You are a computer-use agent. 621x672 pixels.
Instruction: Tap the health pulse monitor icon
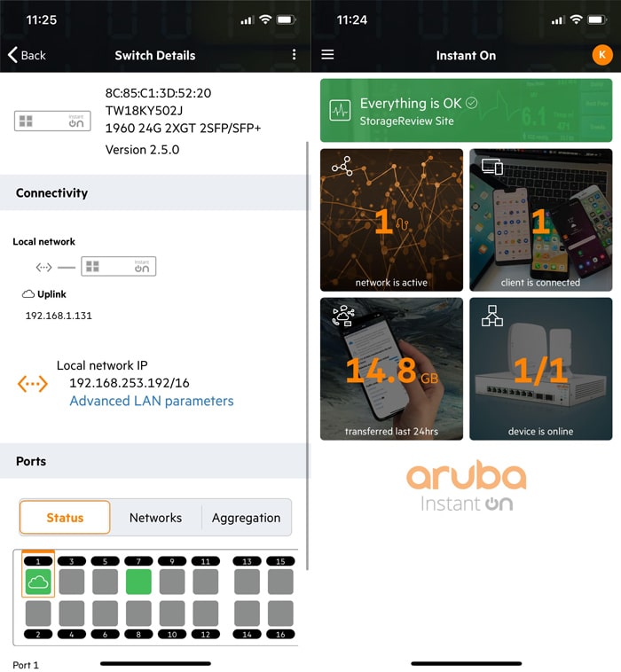340,111
